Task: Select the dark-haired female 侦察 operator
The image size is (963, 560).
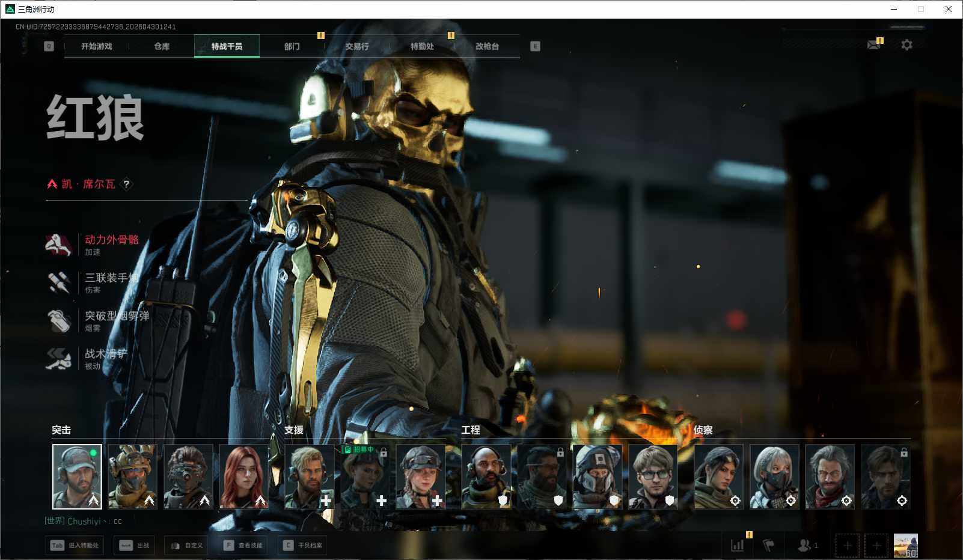Action: (x=718, y=476)
